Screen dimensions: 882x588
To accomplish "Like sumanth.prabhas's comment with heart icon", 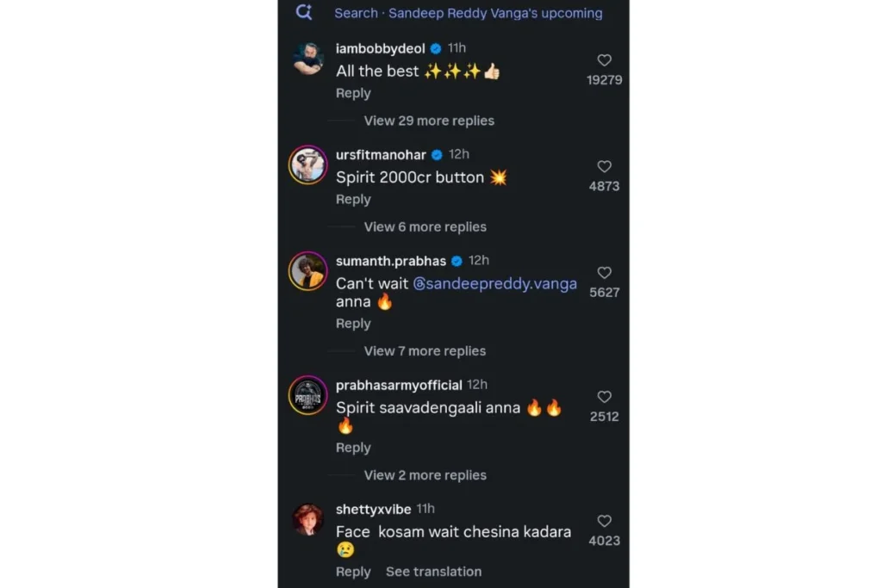I will point(604,273).
